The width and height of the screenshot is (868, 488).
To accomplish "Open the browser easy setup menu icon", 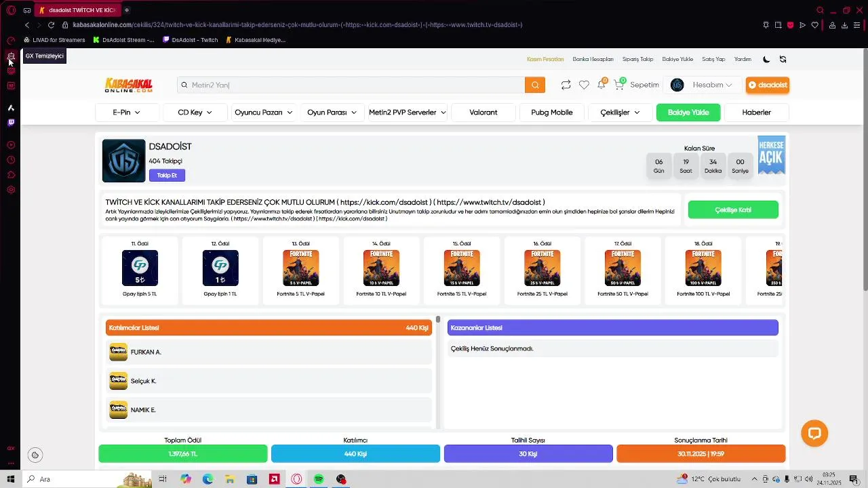I will coord(857,25).
